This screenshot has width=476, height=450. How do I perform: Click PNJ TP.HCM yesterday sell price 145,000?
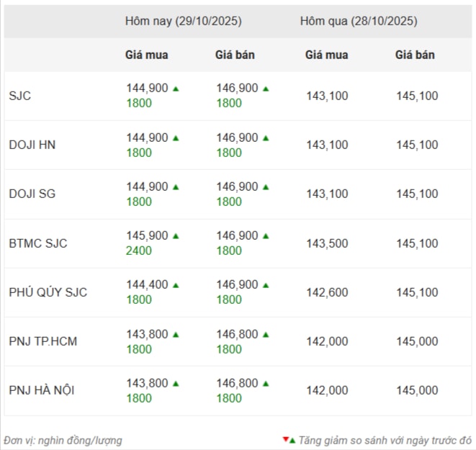point(418,342)
